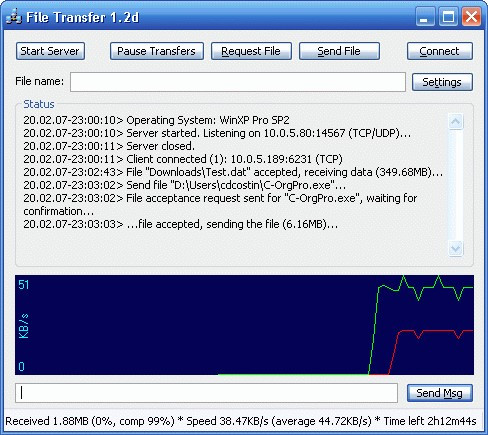Maximize the File Transfer window
This screenshot has height=435, width=488.
(448, 17)
